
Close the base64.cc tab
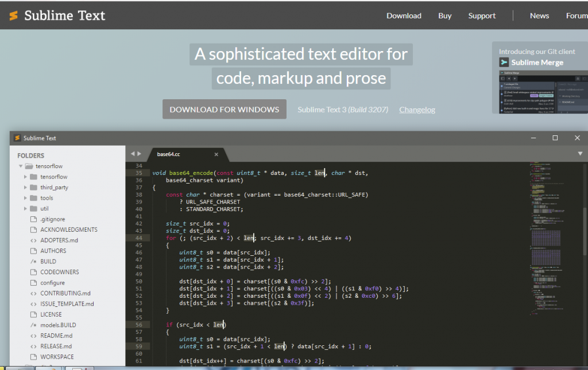(x=216, y=154)
